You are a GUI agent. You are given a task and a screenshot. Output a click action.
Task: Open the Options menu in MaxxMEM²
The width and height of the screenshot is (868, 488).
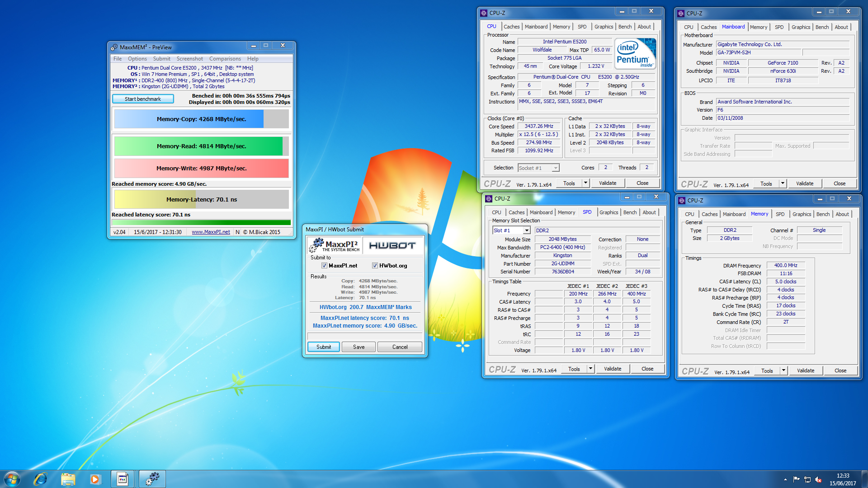137,59
